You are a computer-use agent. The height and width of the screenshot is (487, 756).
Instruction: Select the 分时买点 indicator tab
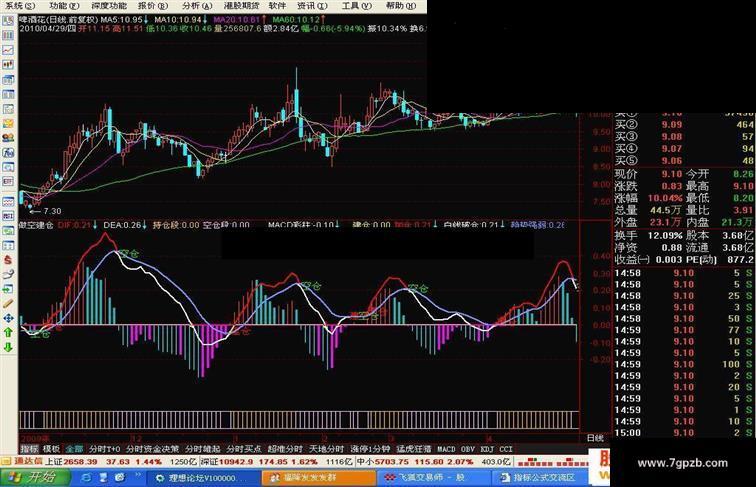(x=243, y=449)
